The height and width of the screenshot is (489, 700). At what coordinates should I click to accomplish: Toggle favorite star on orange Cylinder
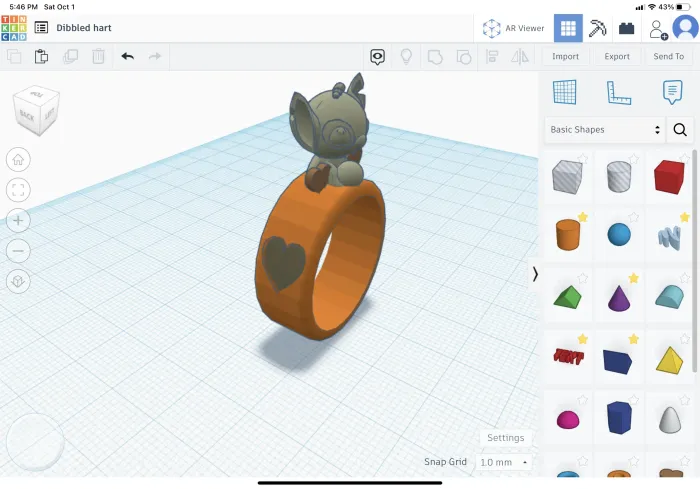coord(583,217)
